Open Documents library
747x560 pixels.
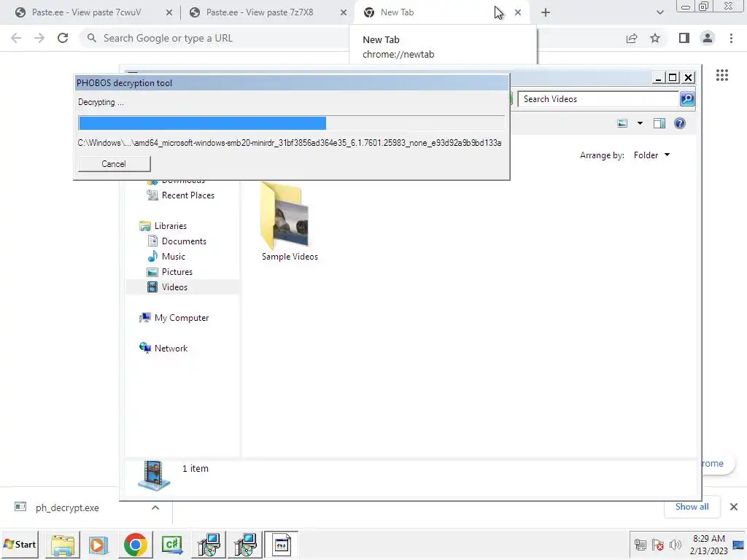coord(177,241)
